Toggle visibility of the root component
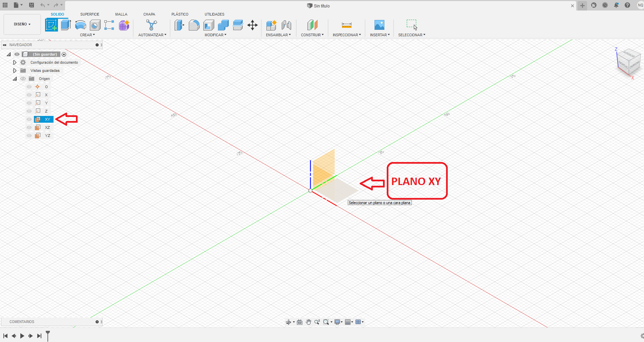The image size is (644, 342). 17,54
